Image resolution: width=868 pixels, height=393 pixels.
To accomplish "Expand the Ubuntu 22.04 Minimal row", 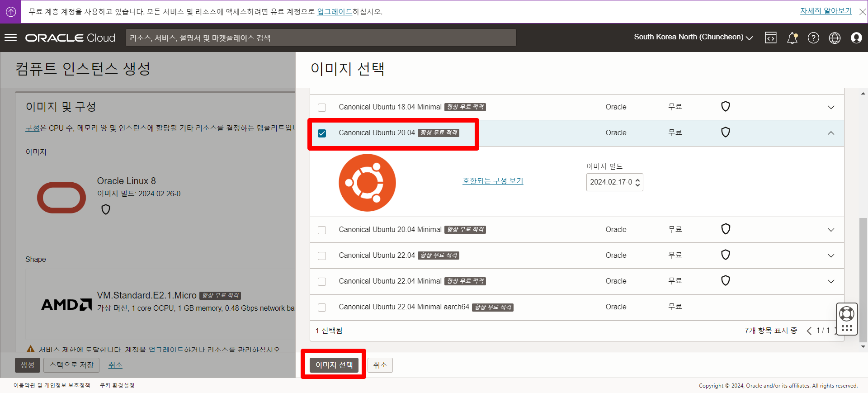I will coord(830,281).
